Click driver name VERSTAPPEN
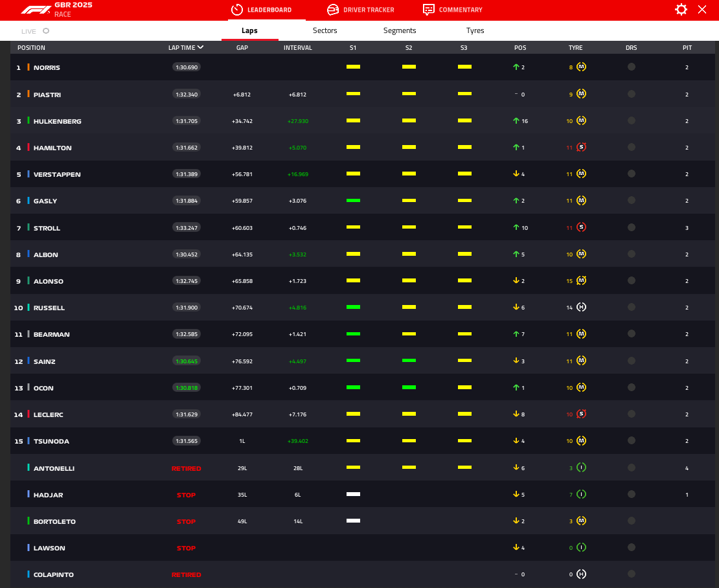Screen dimensions: 719x588 tap(57, 175)
